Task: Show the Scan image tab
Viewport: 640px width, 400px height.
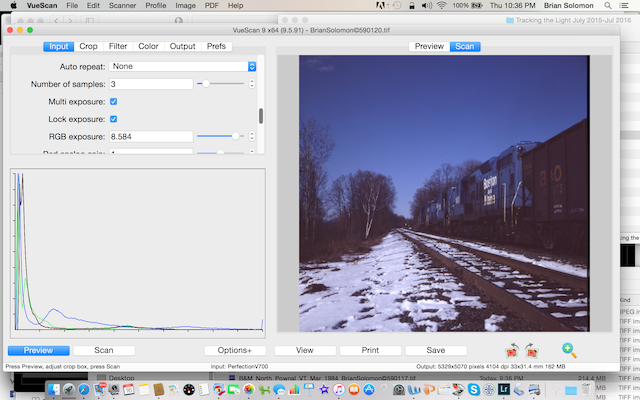Action: coord(465,47)
